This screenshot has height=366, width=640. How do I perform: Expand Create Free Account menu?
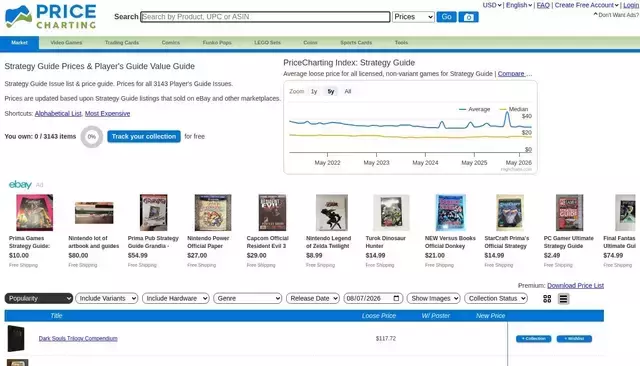pyautogui.click(x=586, y=5)
